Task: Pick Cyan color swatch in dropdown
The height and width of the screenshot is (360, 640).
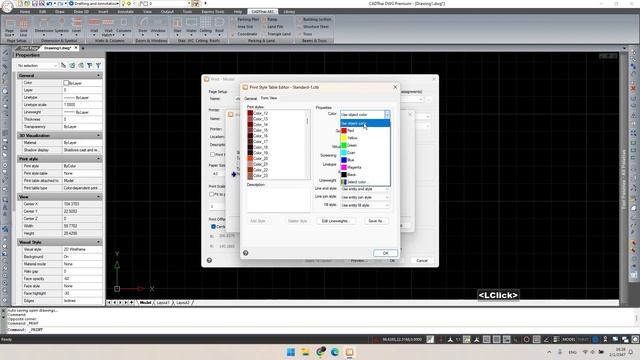Action: pyautogui.click(x=344, y=153)
